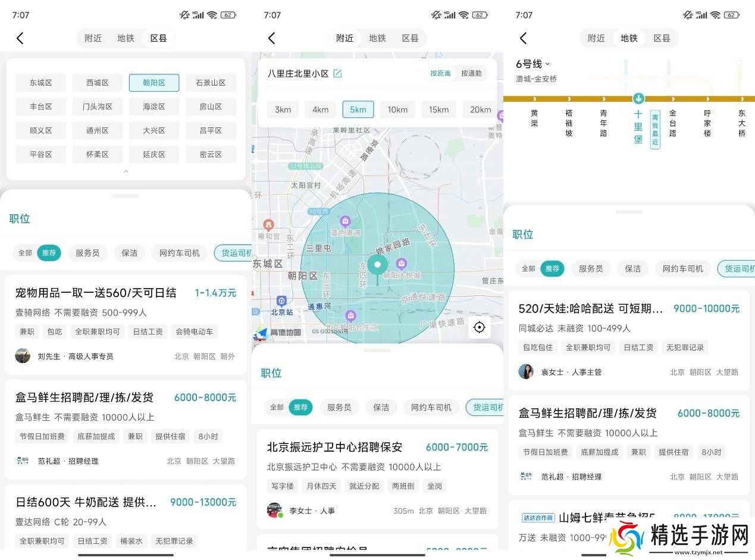The height and width of the screenshot is (560, 755).
Task: Select the 金台路 station on the line
Action: (673, 123)
